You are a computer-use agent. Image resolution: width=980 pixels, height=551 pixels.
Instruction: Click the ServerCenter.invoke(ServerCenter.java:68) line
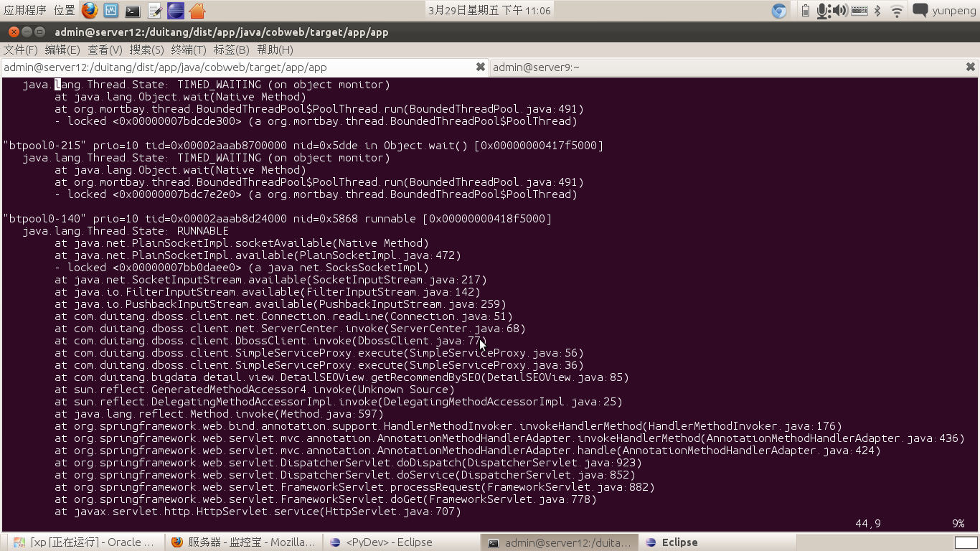290,329
